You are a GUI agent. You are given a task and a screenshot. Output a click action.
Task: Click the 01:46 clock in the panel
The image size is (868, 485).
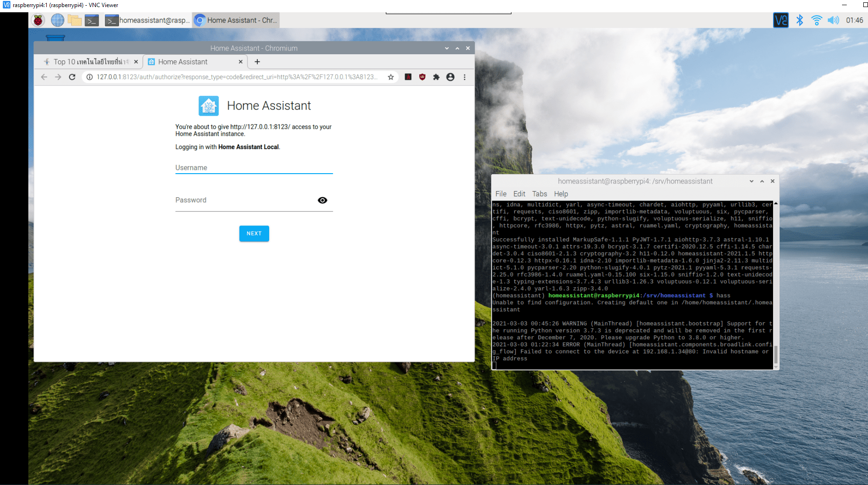pos(854,20)
